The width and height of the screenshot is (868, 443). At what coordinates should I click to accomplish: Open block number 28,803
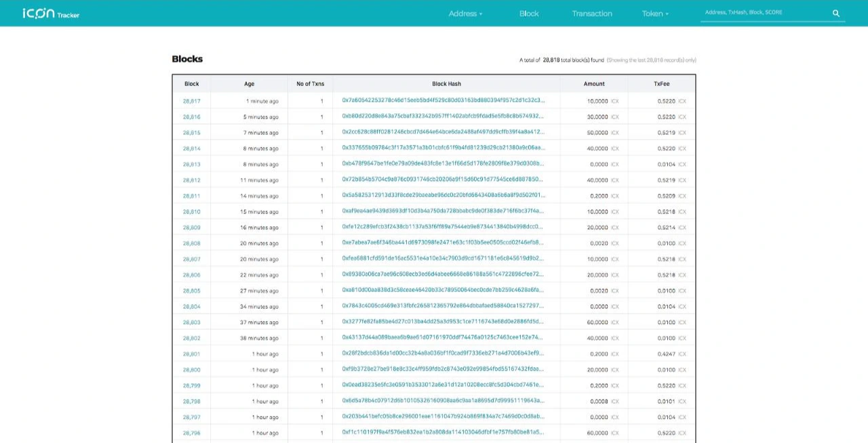[191, 322]
